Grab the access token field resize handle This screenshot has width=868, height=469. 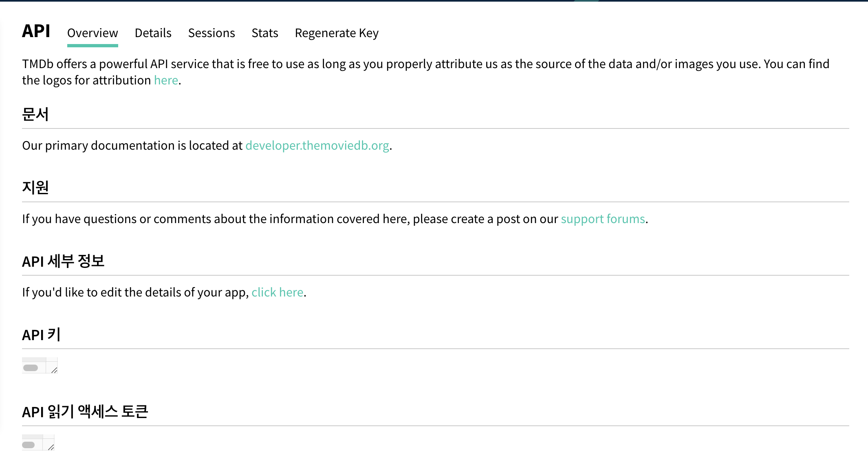pyautogui.click(x=51, y=447)
